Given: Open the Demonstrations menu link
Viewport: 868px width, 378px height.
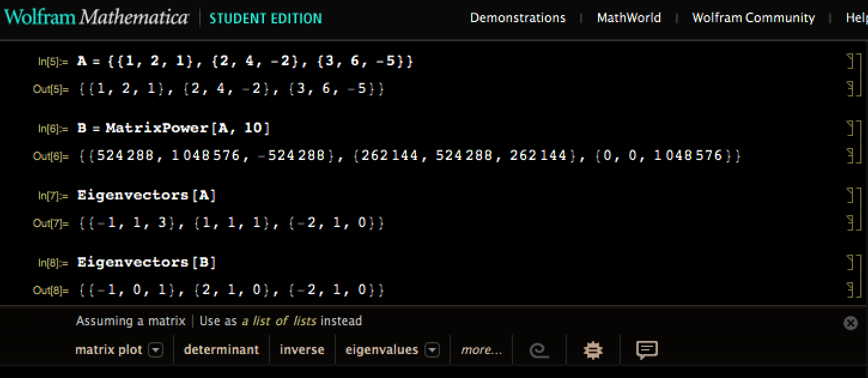Looking at the screenshot, I should 517,18.
